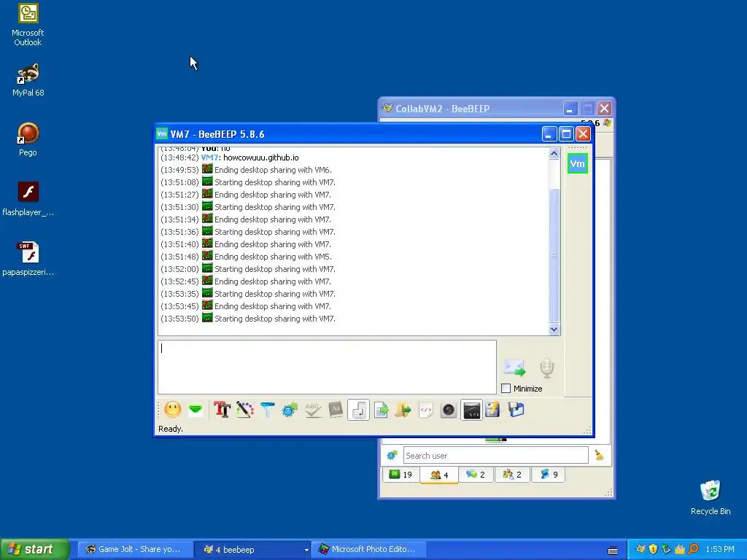Viewport: 747px width, 560px height.
Task: Open chat settings blue gear icon
Action: (x=290, y=410)
